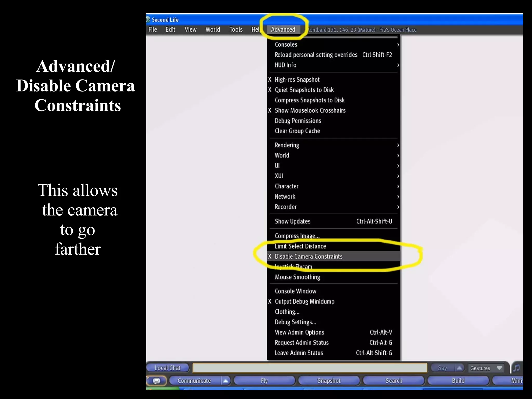Viewport: 532px width, 399px height.
Task: Click the Communicate button
Action: (195, 381)
